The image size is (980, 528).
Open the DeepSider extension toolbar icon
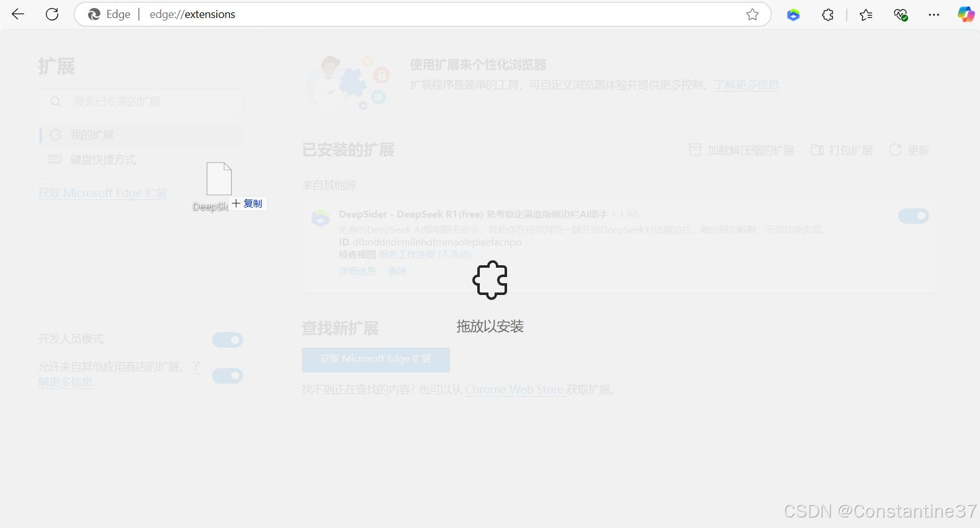click(x=793, y=15)
